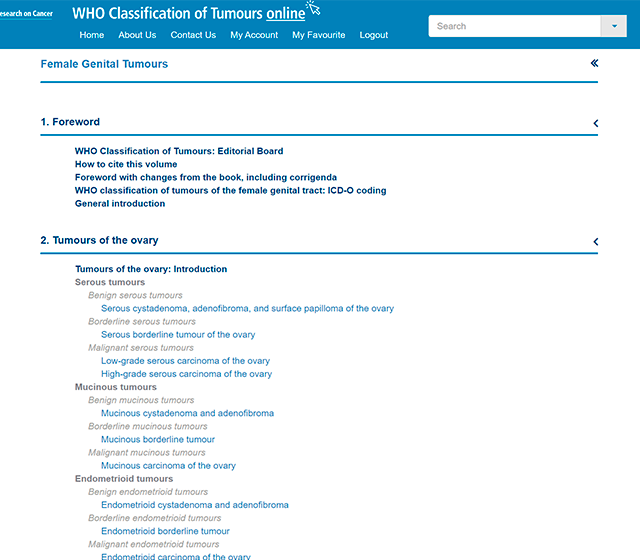Click the Borderline serous tumours label
Image resolution: width=640 pixels, height=560 pixels.
click(142, 322)
